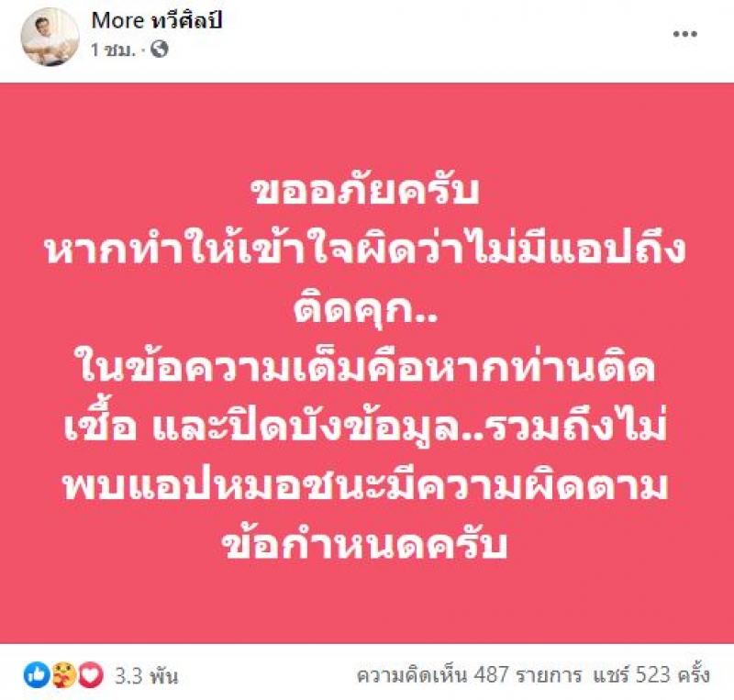Open the More ทวีศิลป์ profile name
734x700 pixels.
click(157, 20)
